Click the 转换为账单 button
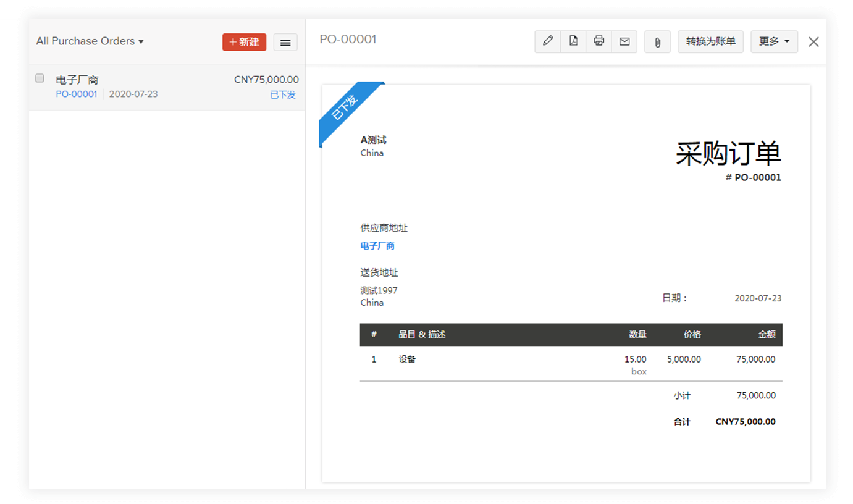853x504 pixels. click(x=710, y=41)
